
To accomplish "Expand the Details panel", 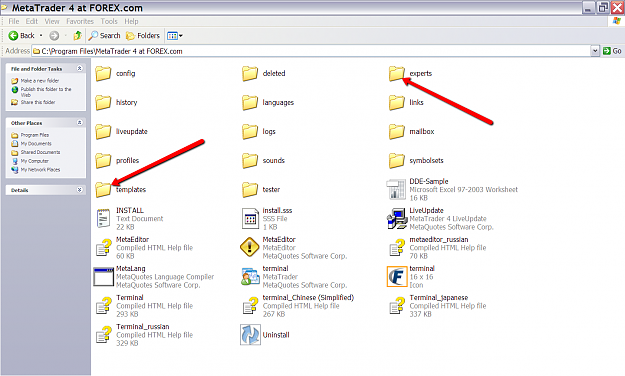I will (x=79, y=190).
